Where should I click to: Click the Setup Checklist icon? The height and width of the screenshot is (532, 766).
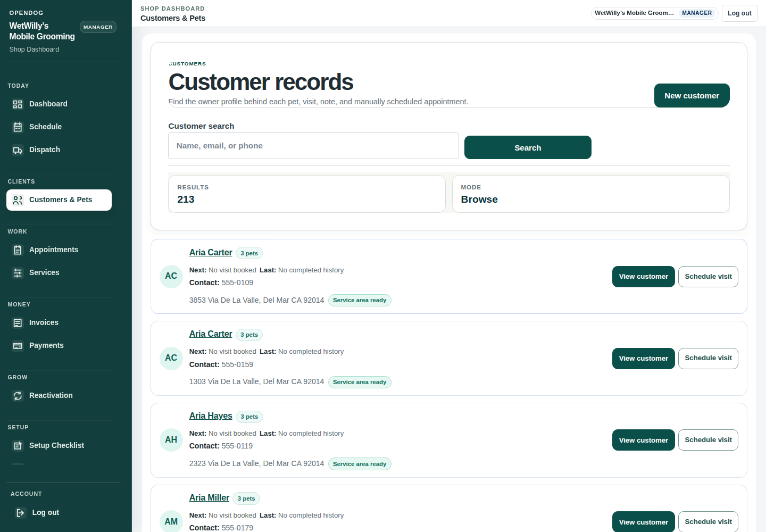click(18, 446)
